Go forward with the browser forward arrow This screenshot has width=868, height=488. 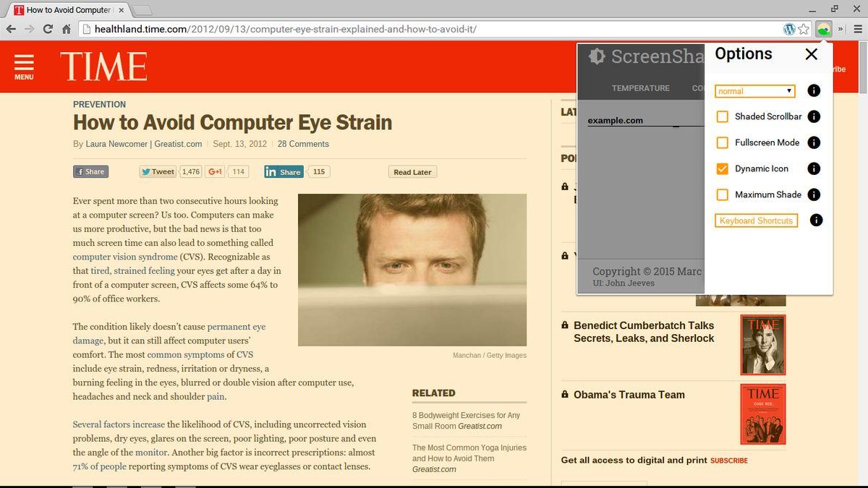point(30,29)
